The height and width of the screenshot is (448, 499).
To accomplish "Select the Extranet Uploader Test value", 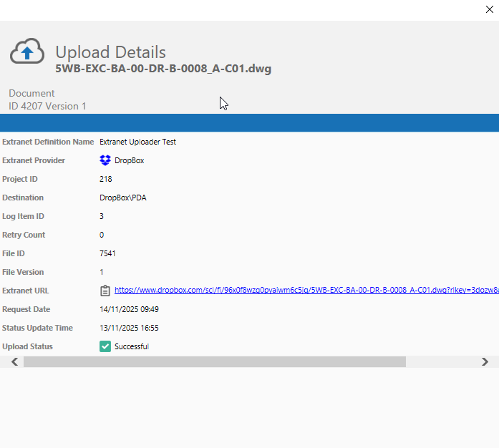I will 137,142.
